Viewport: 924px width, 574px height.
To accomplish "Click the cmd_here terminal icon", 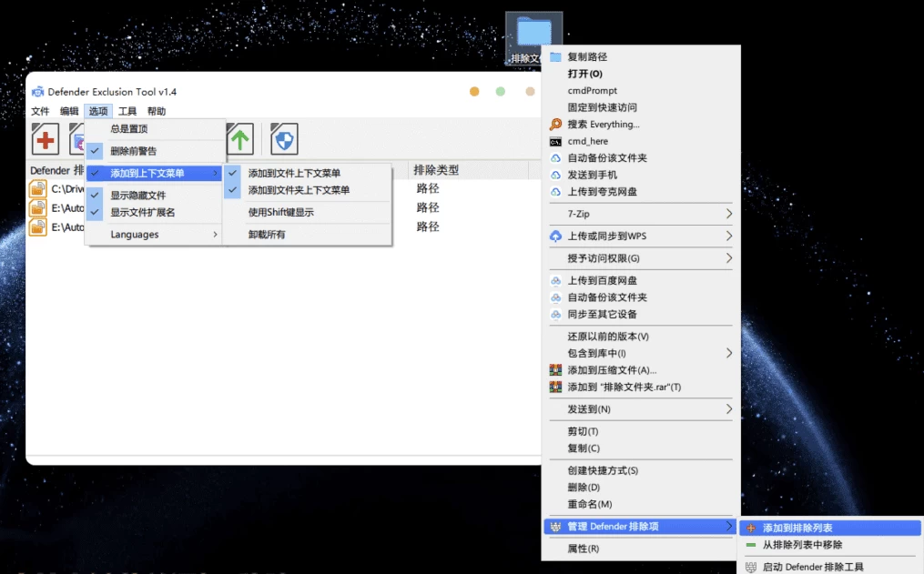I will pos(555,141).
